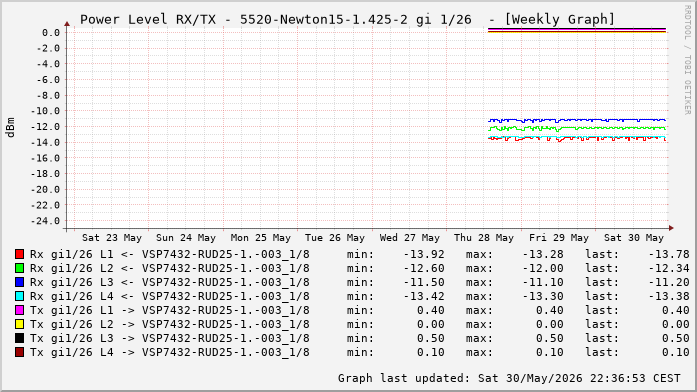Click the Wed 27 May axis label
697x392 pixels.
tap(409, 238)
